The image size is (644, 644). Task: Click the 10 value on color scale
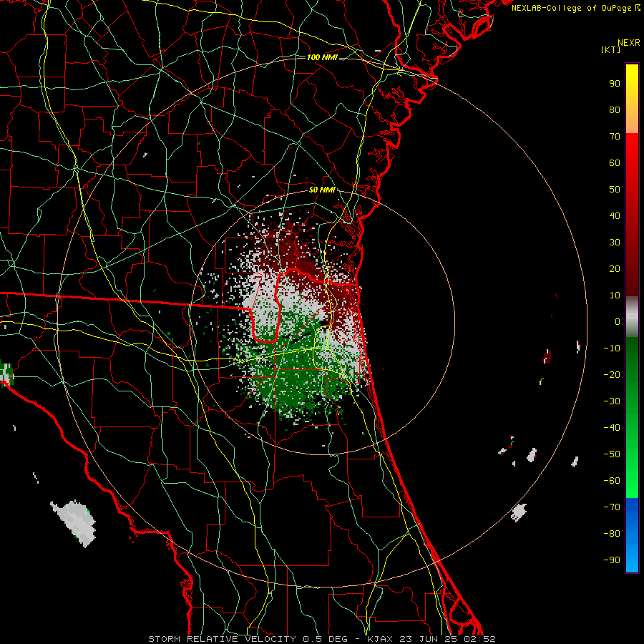click(x=615, y=296)
